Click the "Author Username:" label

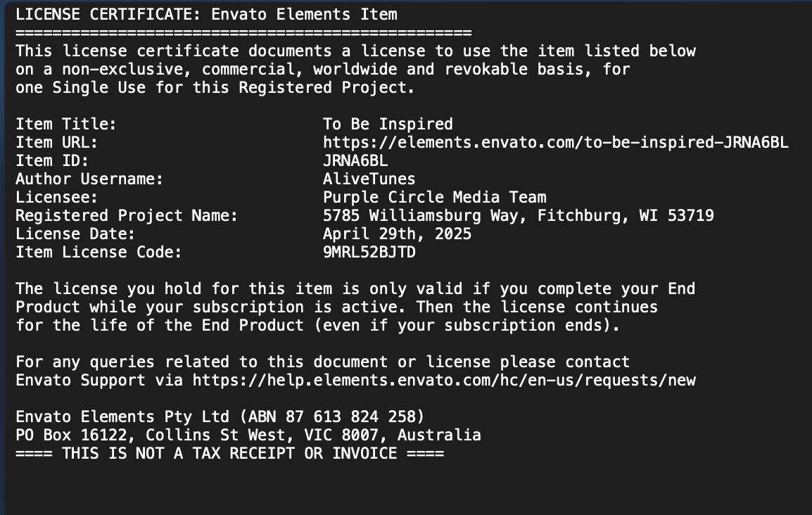(89, 179)
